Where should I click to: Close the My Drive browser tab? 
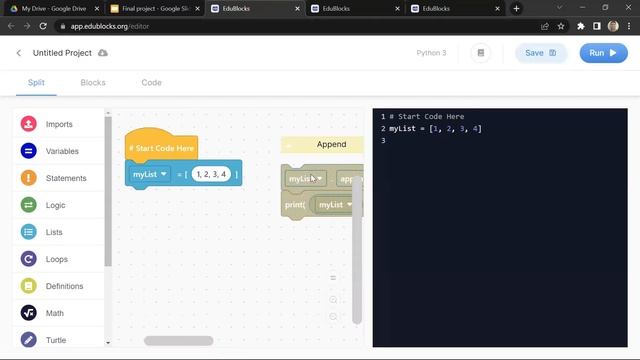coord(97,8)
